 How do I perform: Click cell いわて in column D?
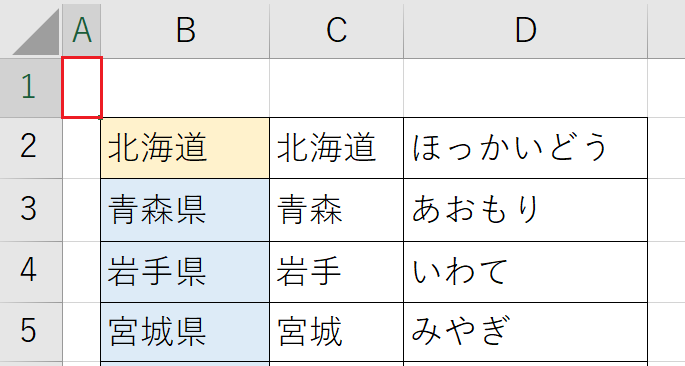[x=526, y=272]
